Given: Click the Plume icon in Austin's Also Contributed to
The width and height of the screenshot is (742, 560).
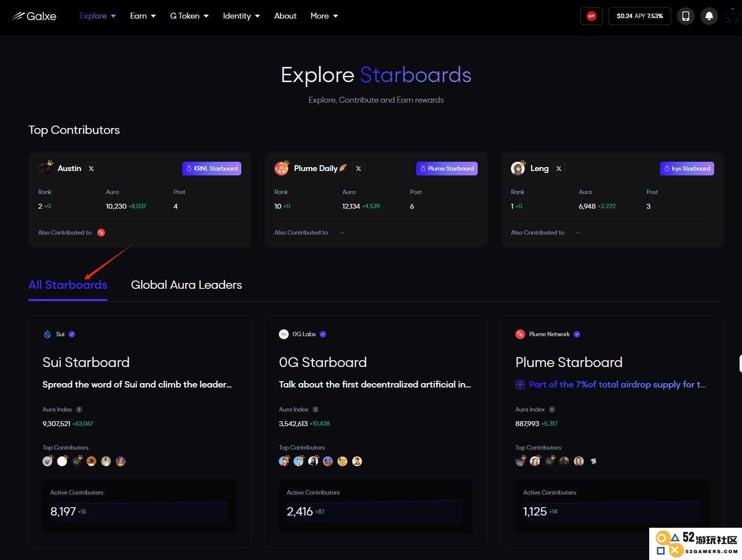Looking at the screenshot, I should pyautogui.click(x=101, y=233).
